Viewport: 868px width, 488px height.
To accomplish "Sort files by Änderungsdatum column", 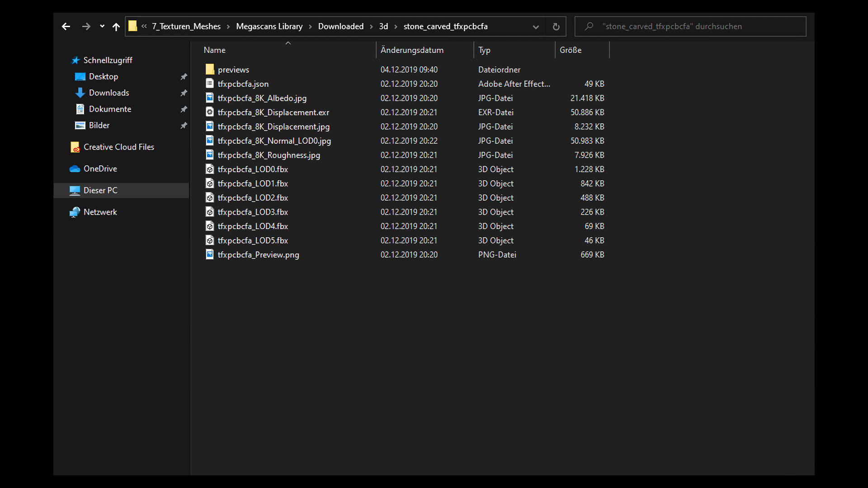I will click(412, 50).
